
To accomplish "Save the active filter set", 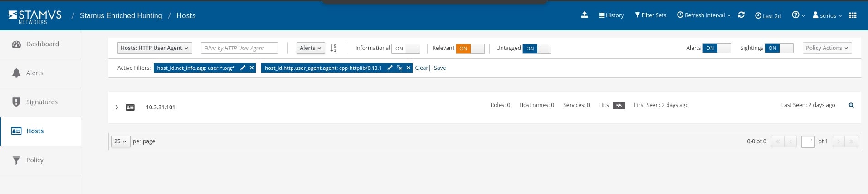I will click(439, 68).
